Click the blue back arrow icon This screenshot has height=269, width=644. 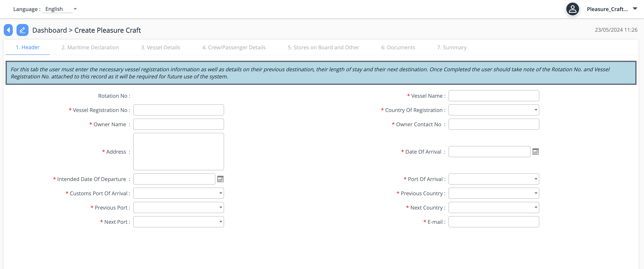8,30
